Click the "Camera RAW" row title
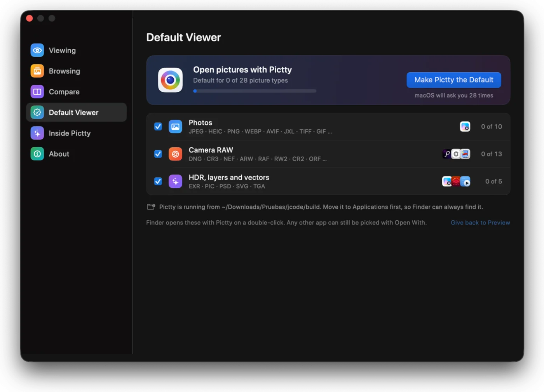The width and height of the screenshot is (544, 392). (x=211, y=150)
